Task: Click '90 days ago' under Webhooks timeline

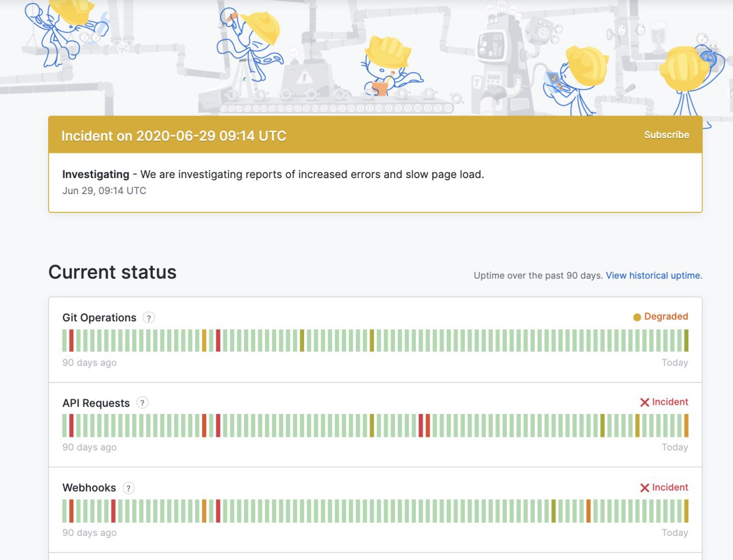Action: tap(89, 533)
